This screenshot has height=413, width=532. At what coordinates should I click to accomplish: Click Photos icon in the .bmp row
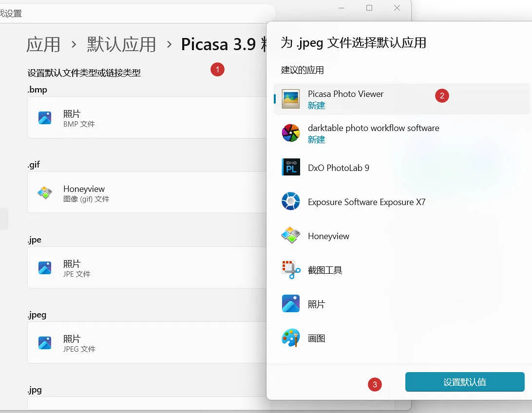point(45,118)
